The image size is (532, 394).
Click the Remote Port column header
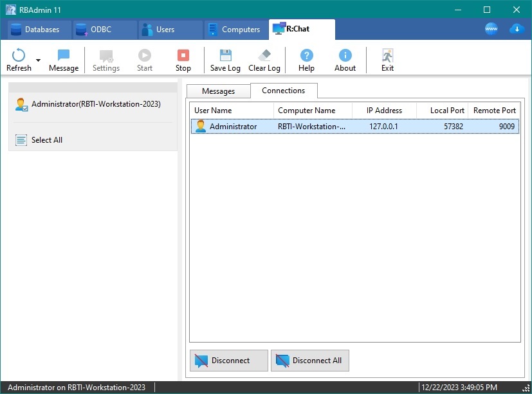click(x=493, y=111)
